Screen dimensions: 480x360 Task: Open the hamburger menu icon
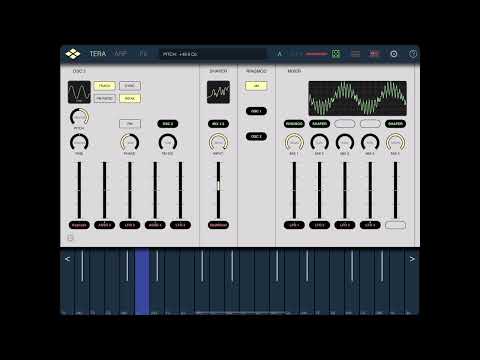point(355,54)
